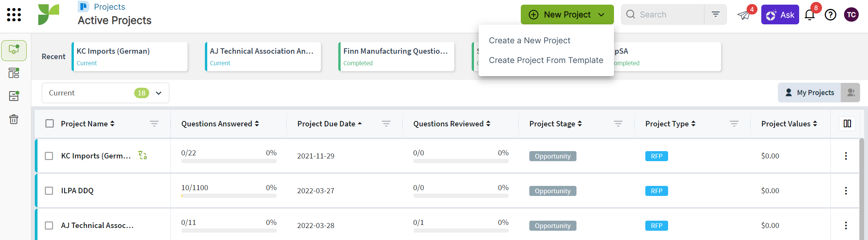Screen dimensions: 868x240
Task: Open the paper plane notifications icon
Action: coord(744,15)
